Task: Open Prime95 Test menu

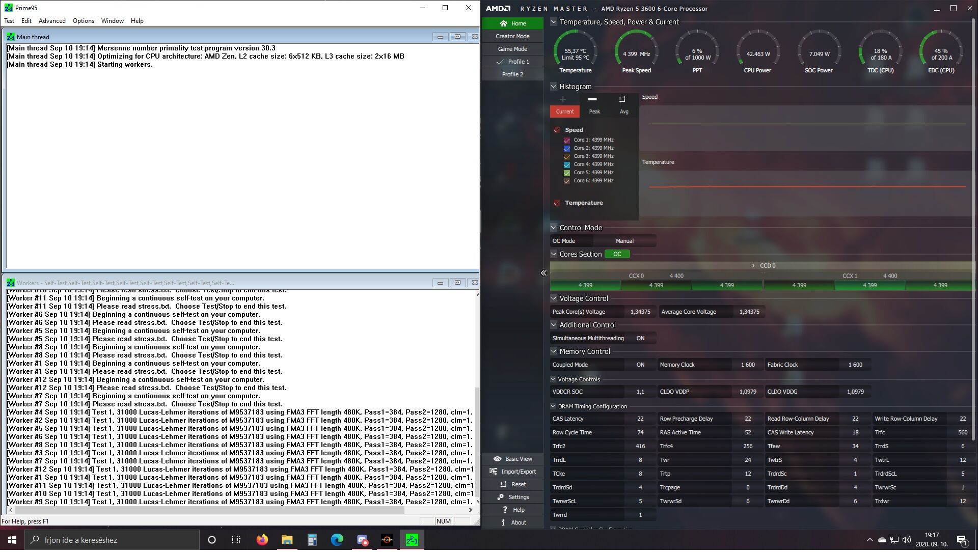Action: [9, 21]
